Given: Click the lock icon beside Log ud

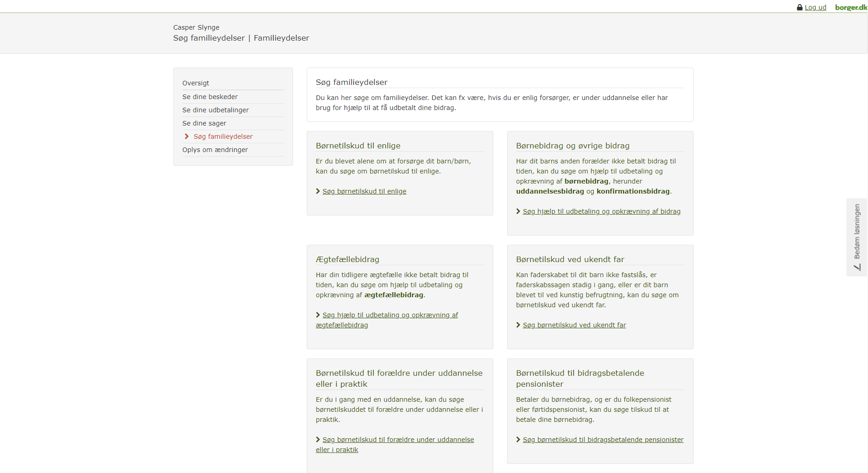Looking at the screenshot, I should [x=800, y=7].
